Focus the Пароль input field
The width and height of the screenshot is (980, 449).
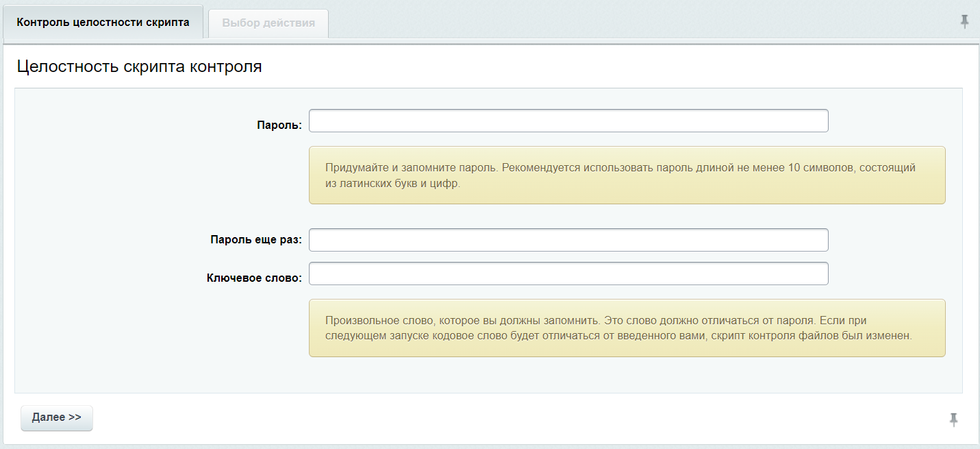tap(568, 121)
